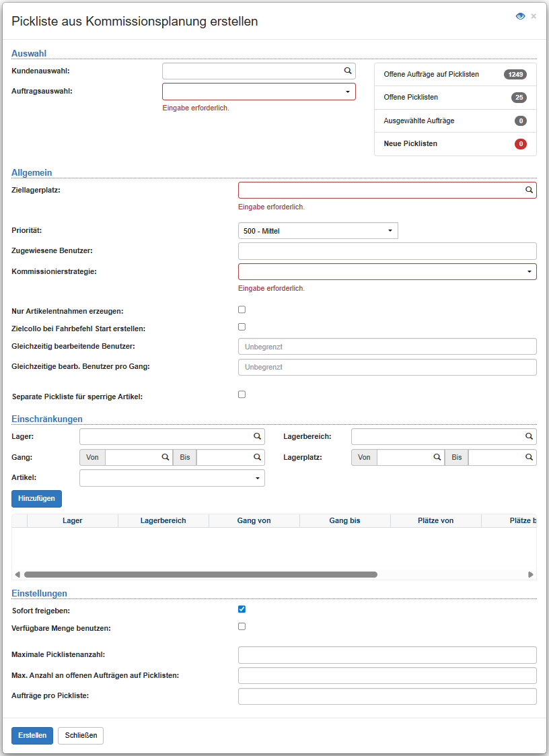Open the Artikel selection dropdown
Screen dimensions: 549x756
[258, 478]
